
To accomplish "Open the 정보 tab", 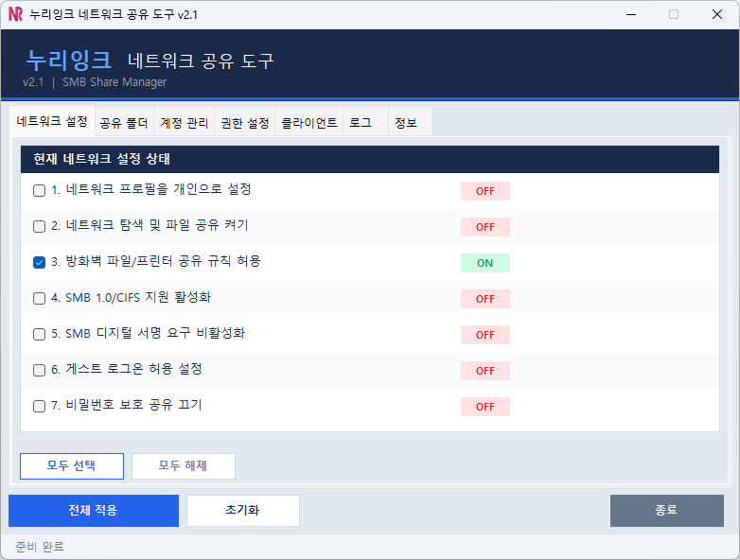I will (x=405, y=123).
